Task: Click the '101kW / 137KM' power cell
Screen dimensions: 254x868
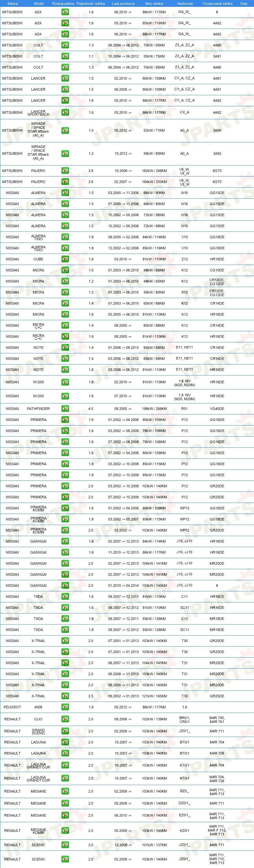Action: tap(154, 846)
